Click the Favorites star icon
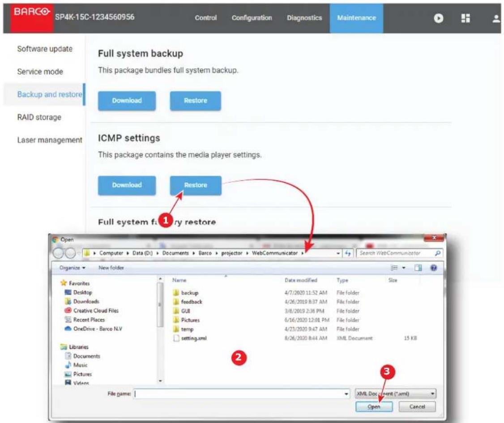The width and height of the screenshot is (504, 423). coord(64,283)
